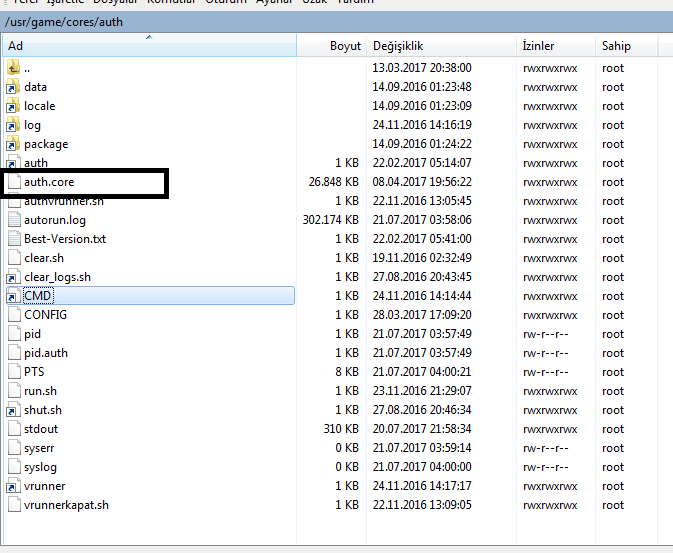Screen dimensions: 673x553
Task: Select the 'data' folder name
Action: pos(35,87)
